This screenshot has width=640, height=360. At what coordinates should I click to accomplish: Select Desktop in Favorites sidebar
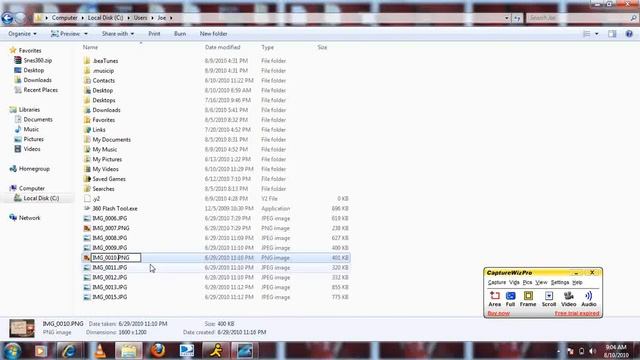(x=29, y=70)
